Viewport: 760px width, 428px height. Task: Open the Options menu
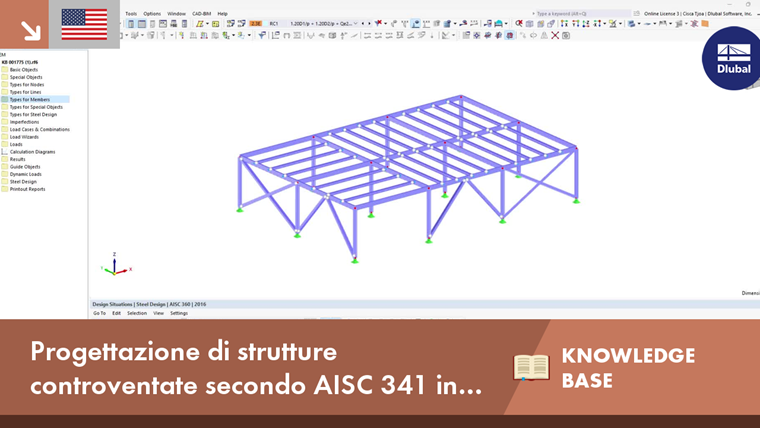point(152,14)
